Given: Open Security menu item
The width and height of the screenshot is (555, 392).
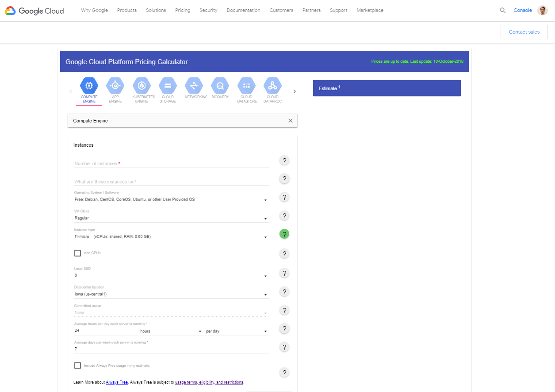Looking at the screenshot, I should [208, 10].
